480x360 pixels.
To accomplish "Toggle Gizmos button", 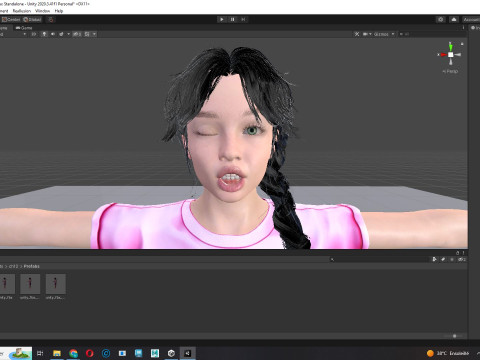I will (381, 34).
